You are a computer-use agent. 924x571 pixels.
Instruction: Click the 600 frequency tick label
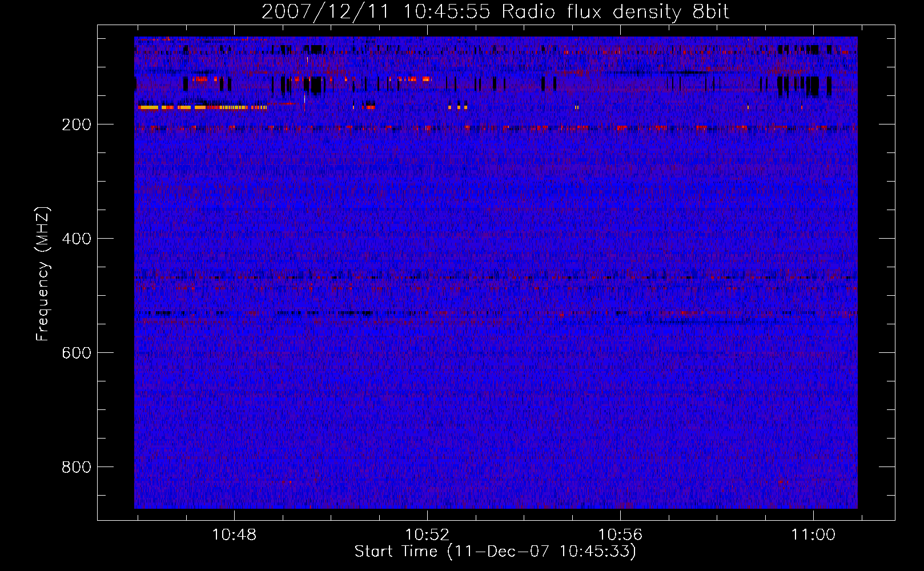77,353
